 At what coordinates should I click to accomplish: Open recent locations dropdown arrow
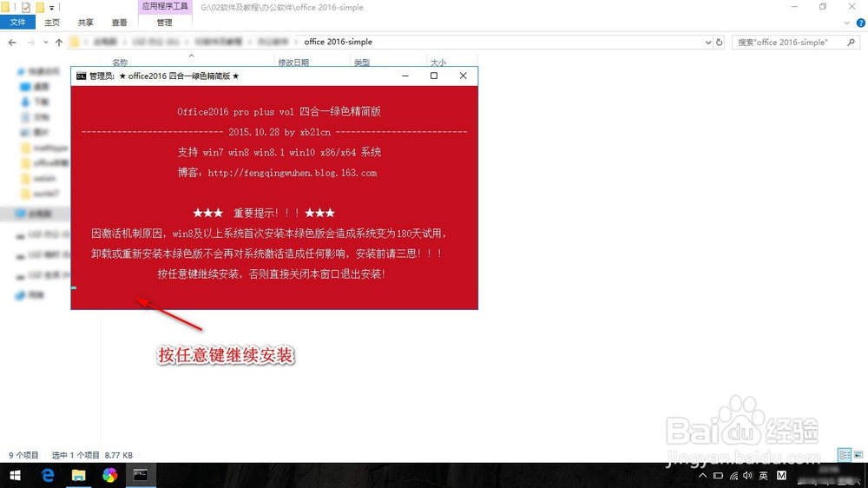[45, 42]
